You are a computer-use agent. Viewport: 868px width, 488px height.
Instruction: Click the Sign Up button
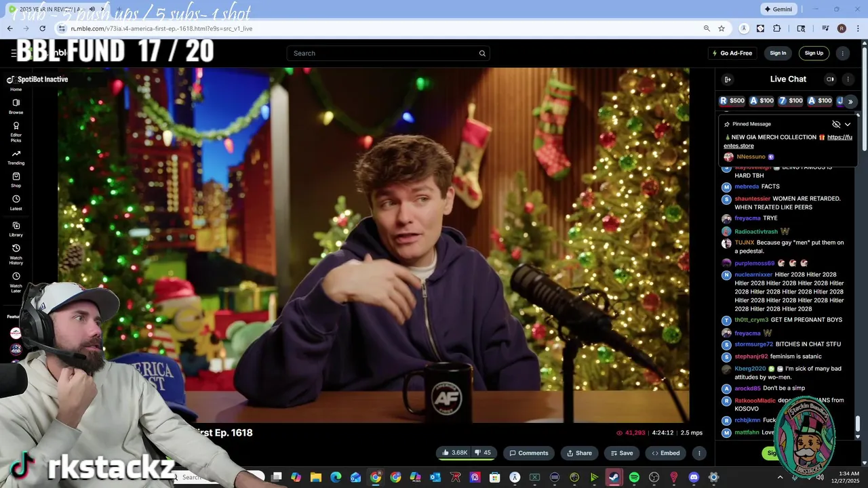814,53
